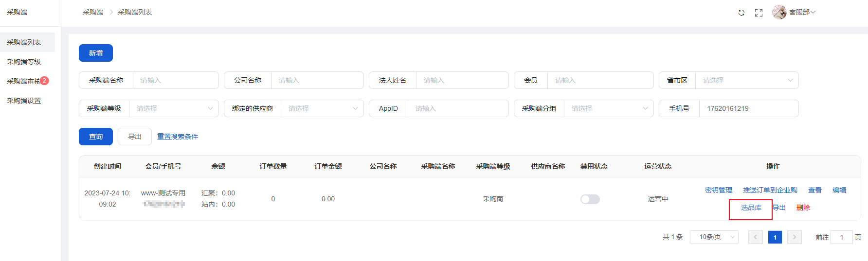Click the 重置搜索条件 link
This screenshot has height=261, width=868.
tap(178, 137)
